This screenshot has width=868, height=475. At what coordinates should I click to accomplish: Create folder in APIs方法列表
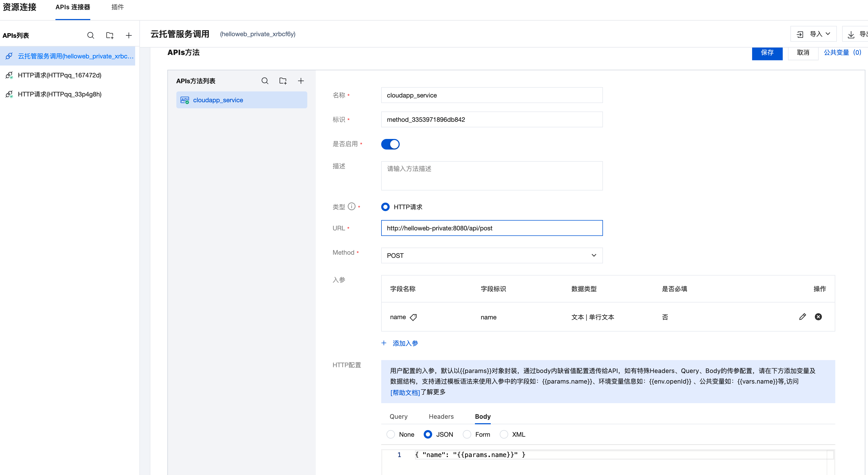click(283, 81)
